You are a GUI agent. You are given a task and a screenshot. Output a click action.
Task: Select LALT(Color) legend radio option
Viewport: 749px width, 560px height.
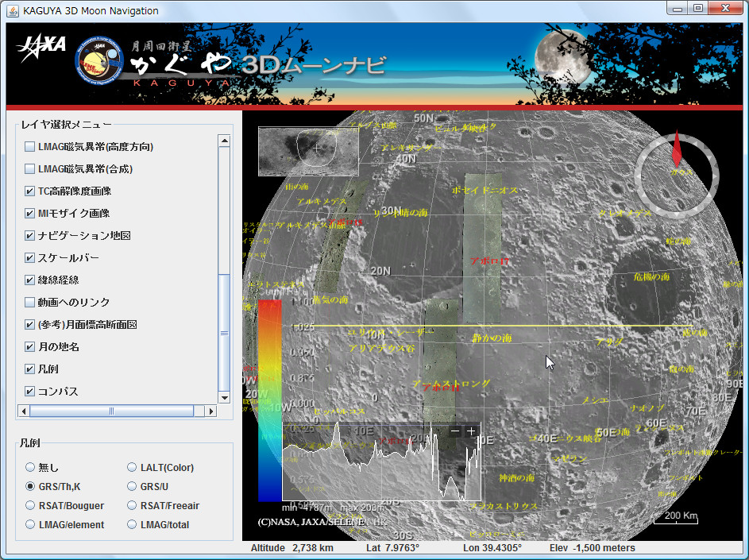pos(132,467)
